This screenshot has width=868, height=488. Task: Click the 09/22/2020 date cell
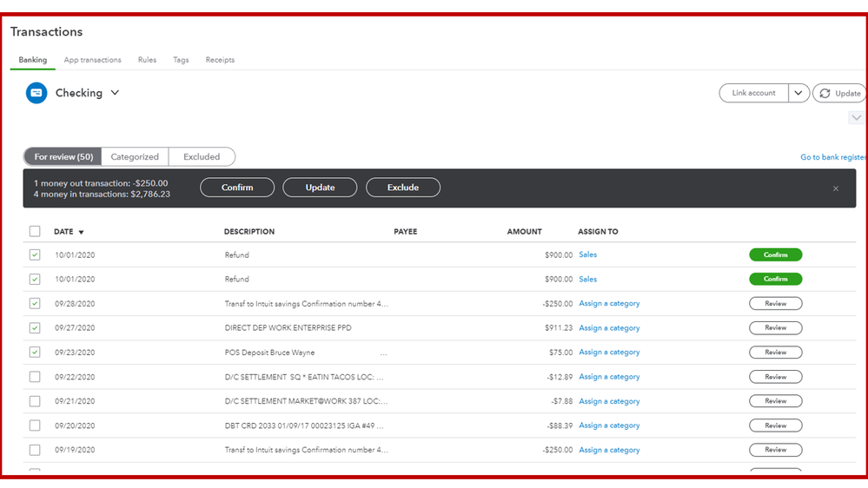pos(75,377)
